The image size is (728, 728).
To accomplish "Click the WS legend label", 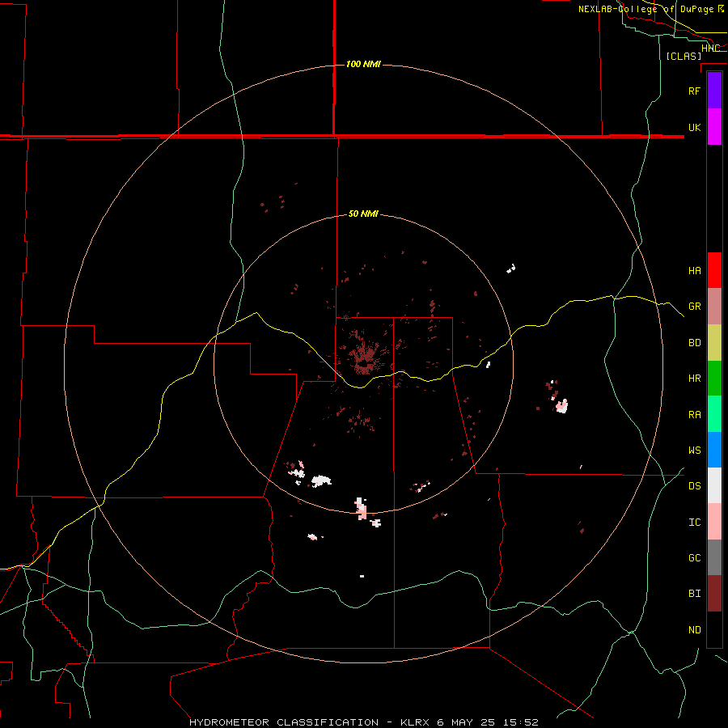I will (x=694, y=451).
